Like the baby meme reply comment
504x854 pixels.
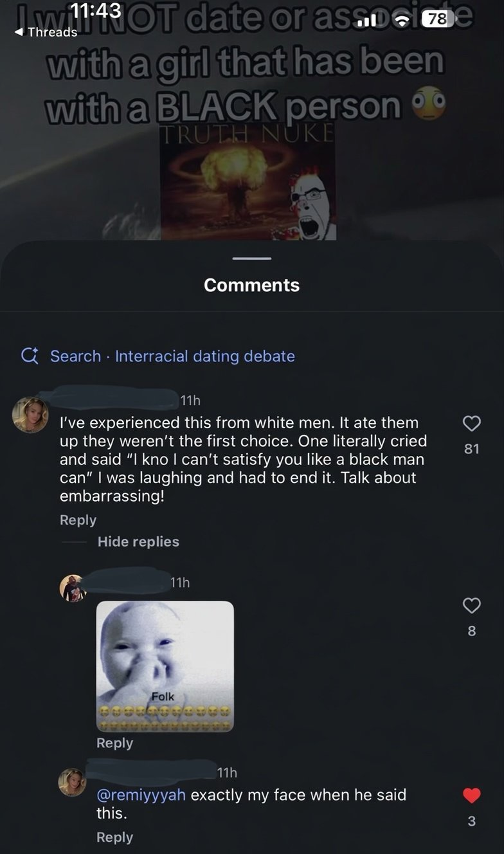473,604
